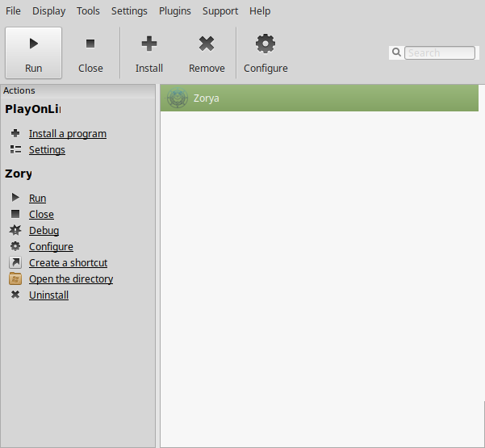Screen dimensions: 485x448
Task: Click plus icon beside Install a program
Action: pyautogui.click(x=15, y=133)
